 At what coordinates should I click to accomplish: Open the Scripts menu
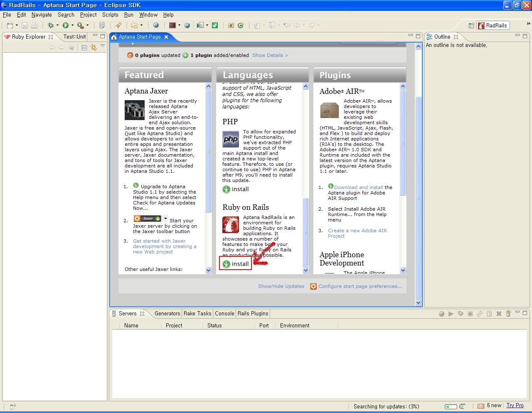tap(110, 15)
